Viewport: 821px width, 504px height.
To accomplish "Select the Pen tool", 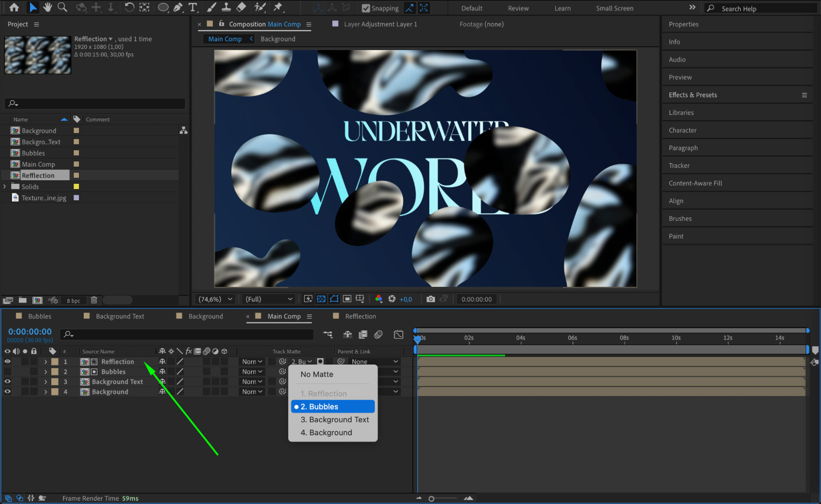I will pos(178,7).
